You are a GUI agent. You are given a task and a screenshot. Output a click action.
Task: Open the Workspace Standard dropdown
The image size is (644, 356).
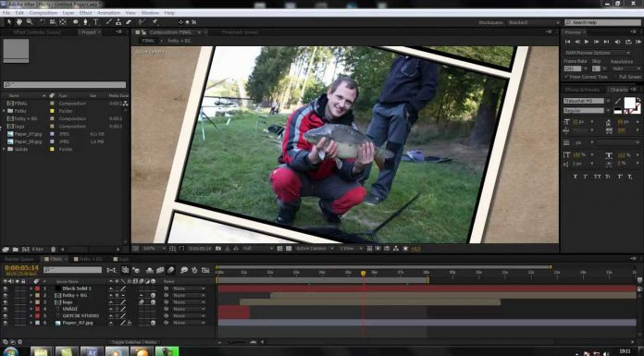[534, 22]
